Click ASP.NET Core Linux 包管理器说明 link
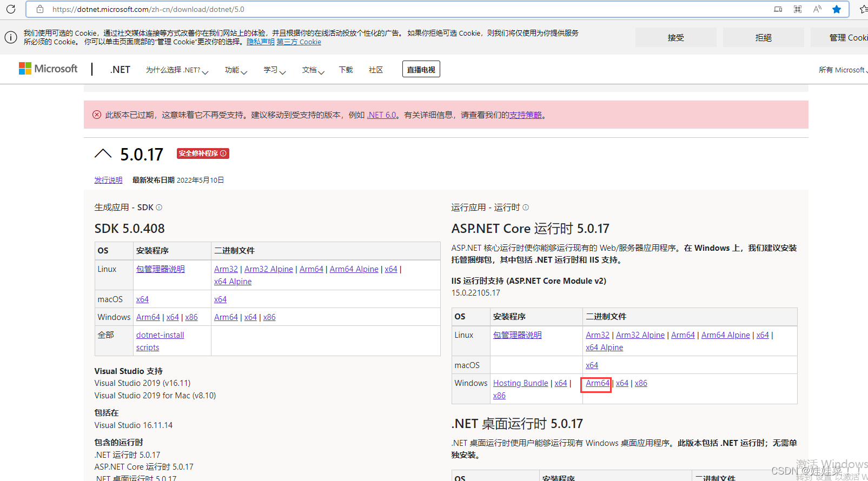 (x=518, y=335)
